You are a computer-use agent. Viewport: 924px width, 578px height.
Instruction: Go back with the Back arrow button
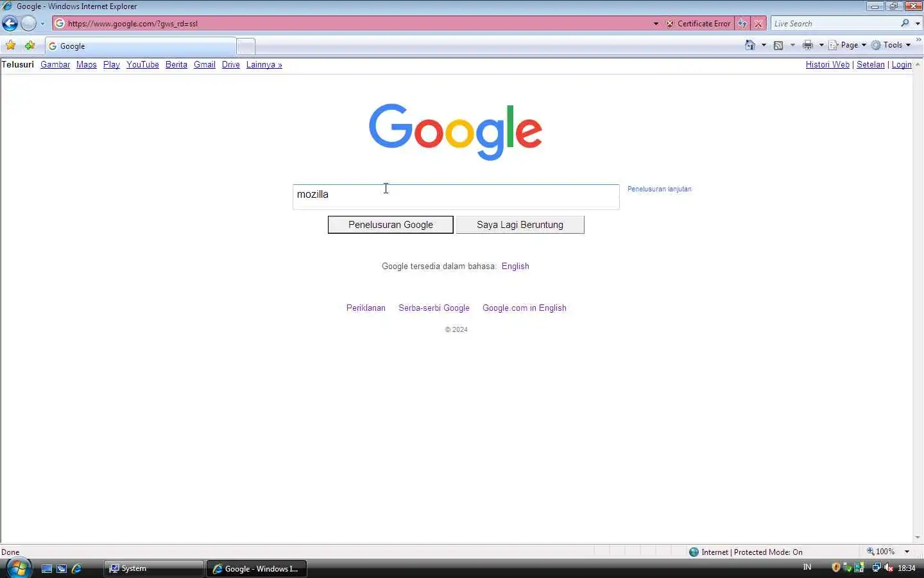click(x=10, y=24)
